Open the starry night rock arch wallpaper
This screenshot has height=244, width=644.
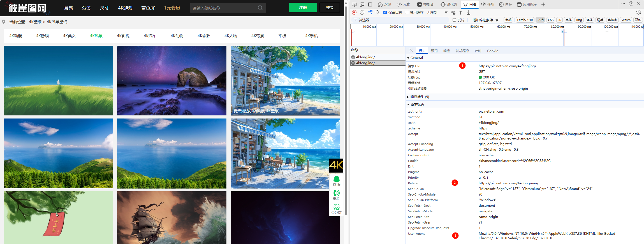[172, 80]
